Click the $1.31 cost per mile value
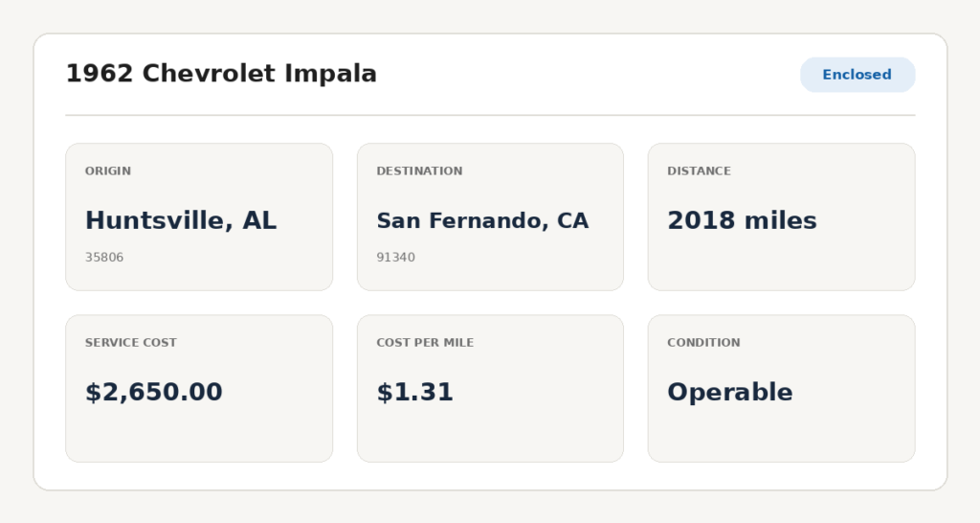Image resolution: width=980 pixels, height=523 pixels. (x=415, y=393)
